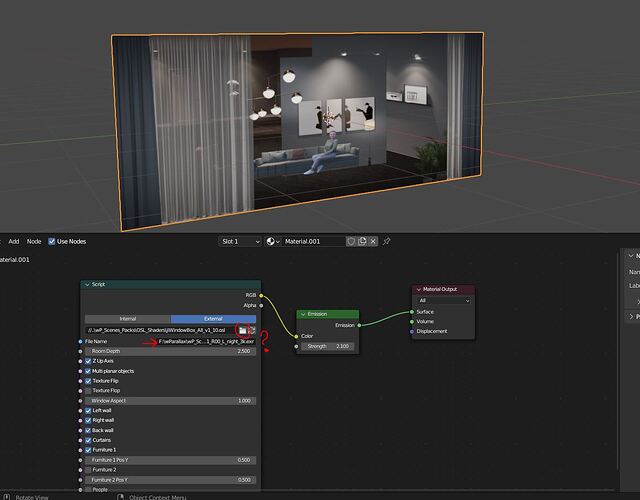640x500 pixels.
Task: Click the new material duplicate icon
Action: pyautogui.click(x=362, y=242)
